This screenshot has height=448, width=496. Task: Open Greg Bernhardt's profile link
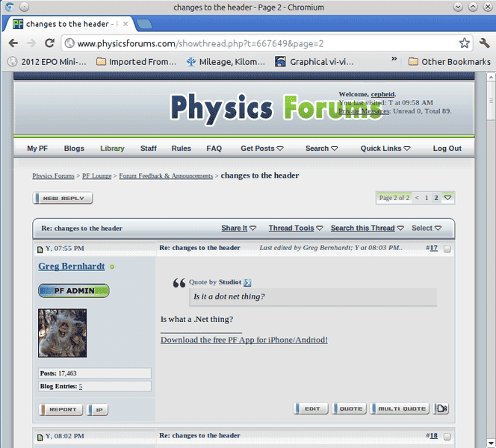pos(72,267)
